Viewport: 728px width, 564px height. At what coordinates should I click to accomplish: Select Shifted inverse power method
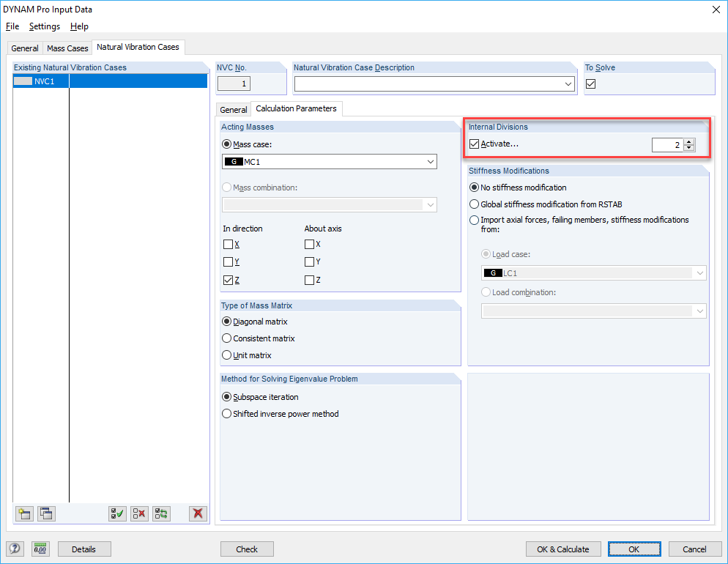tap(226, 414)
